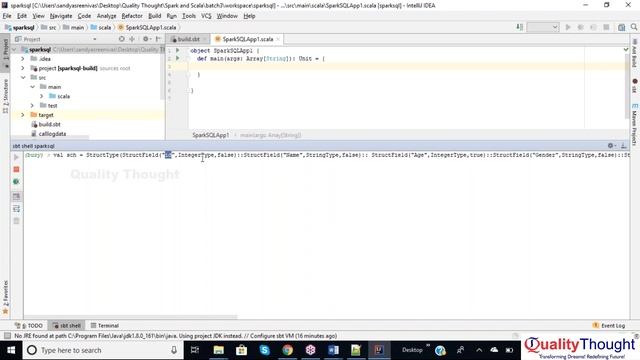Click Collapse All icon in the Project panel header
Screen dimensions: 640x360
click(132, 39)
